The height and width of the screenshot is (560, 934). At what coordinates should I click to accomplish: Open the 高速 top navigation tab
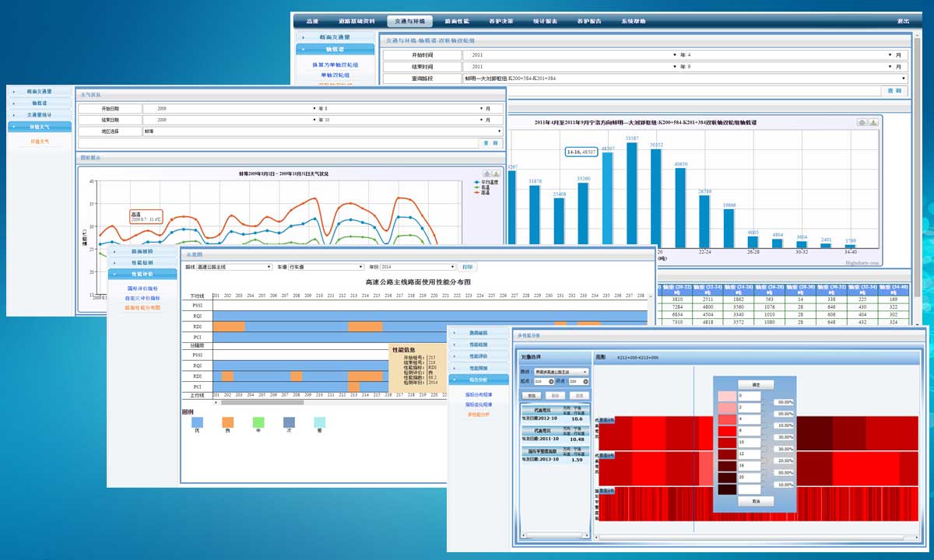point(312,21)
